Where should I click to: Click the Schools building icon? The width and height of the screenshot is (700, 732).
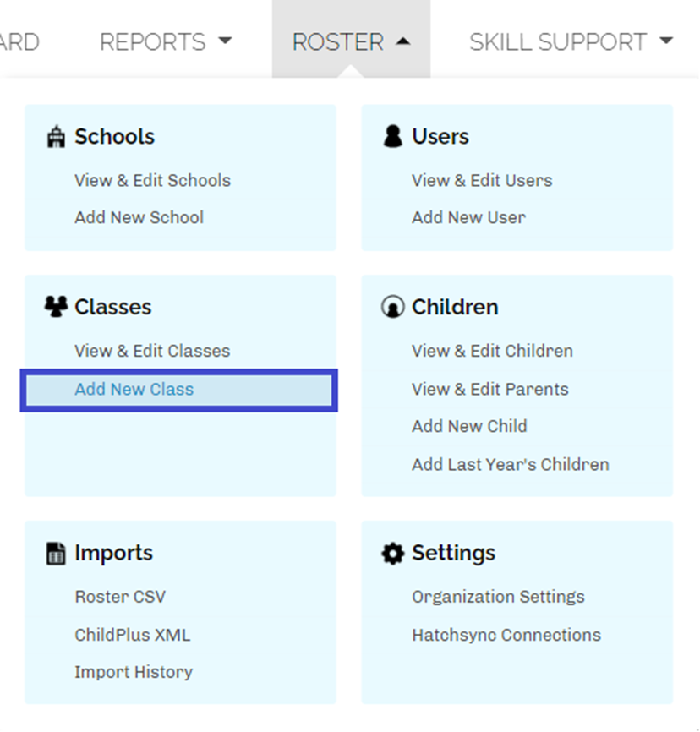tap(55, 137)
